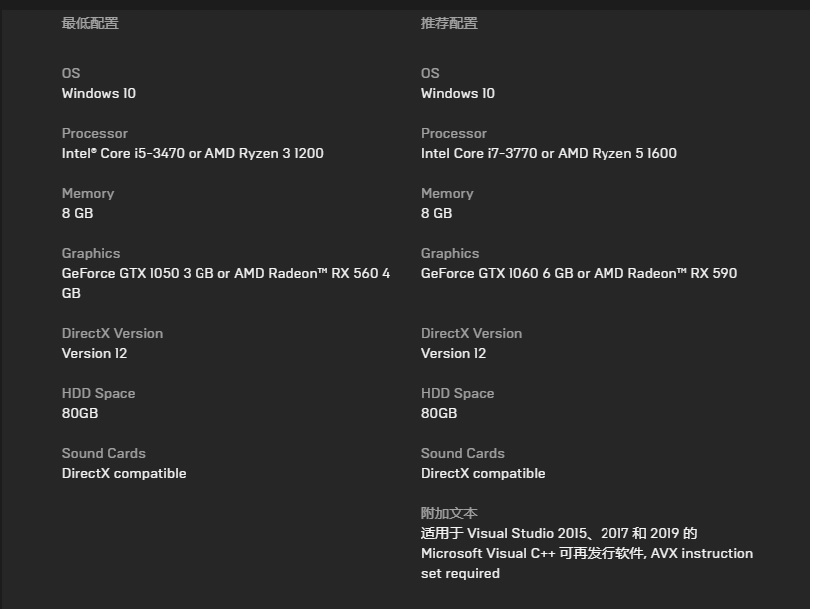
Task: Select recommended Processor Intel Core i7-3770 text
Action: [x=549, y=153]
